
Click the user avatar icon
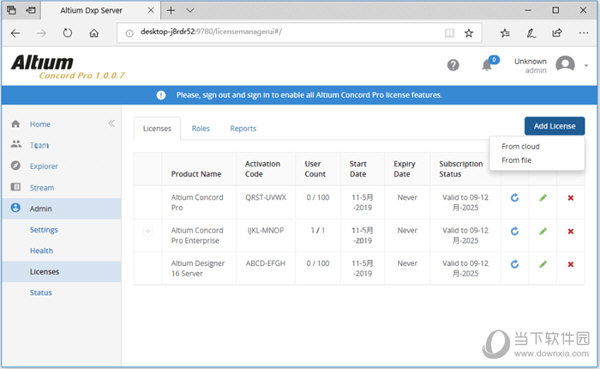tap(565, 64)
